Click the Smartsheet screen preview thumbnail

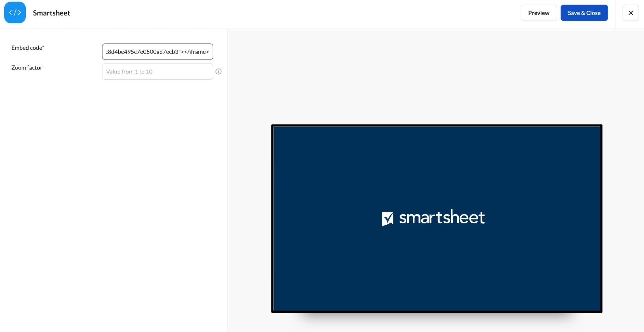pos(437,219)
